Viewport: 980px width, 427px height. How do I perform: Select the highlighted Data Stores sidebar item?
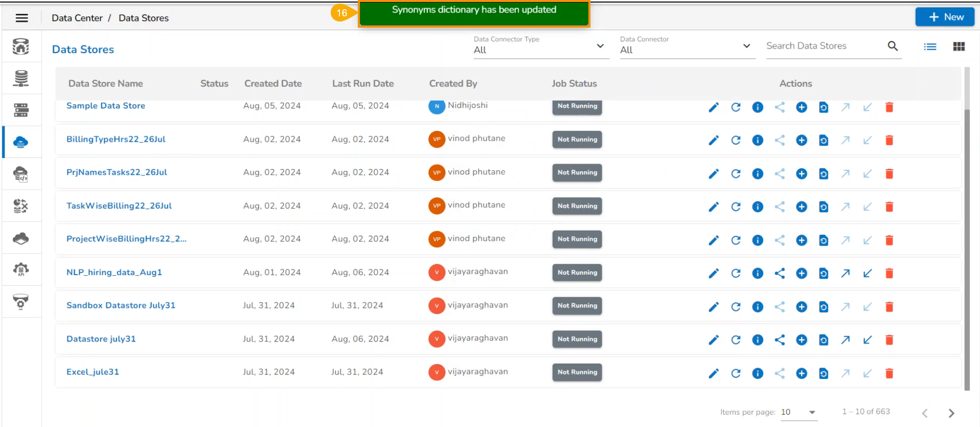(x=21, y=142)
